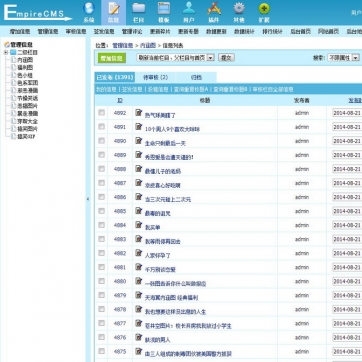Open the 其他 (Other) gear icon

pos(239,12)
